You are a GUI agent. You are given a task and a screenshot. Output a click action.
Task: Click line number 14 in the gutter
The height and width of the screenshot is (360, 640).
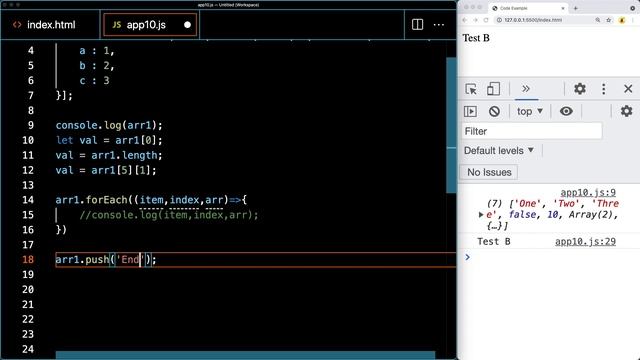pyautogui.click(x=28, y=200)
